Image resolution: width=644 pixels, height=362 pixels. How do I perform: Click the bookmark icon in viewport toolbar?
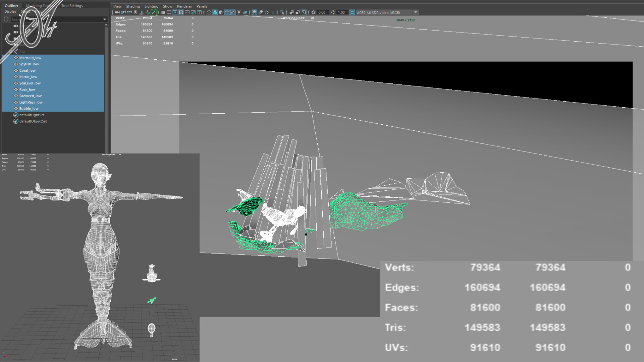point(136,12)
